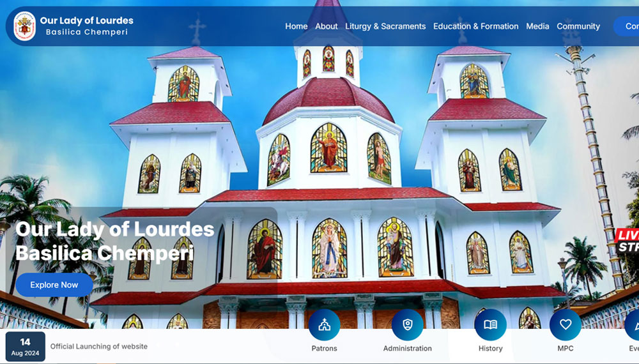
Task: Click the Patrons text label
Action: (x=324, y=348)
